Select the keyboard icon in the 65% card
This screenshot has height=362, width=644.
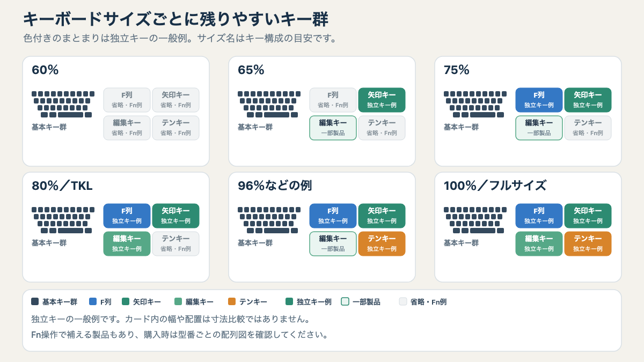(x=269, y=104)
